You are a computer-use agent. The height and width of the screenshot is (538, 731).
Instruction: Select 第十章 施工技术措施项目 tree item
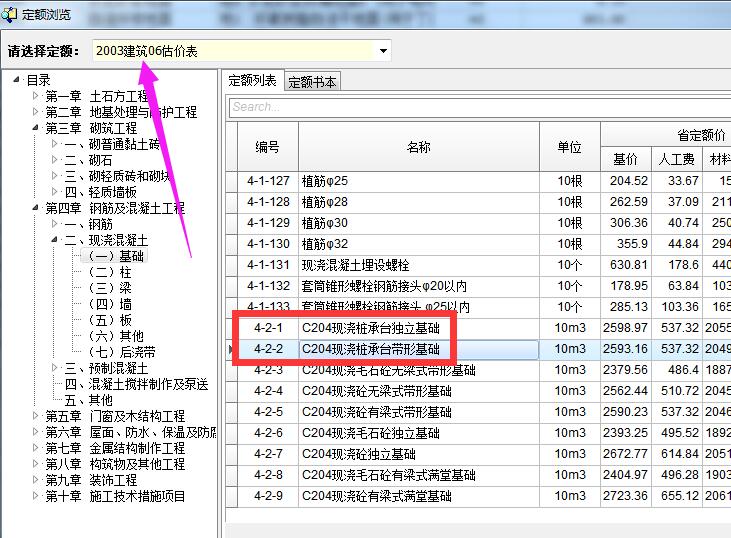pos(115,496)
